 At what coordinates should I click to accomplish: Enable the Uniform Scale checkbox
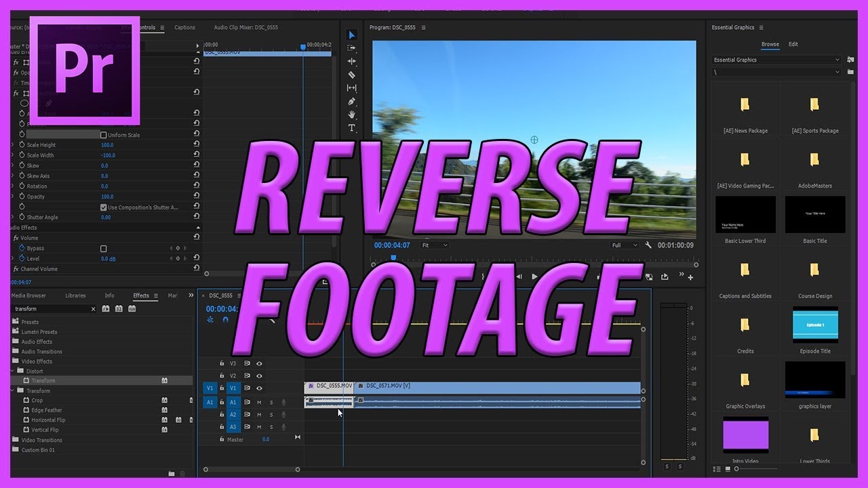pyautogui.click(x=105, y=134)
